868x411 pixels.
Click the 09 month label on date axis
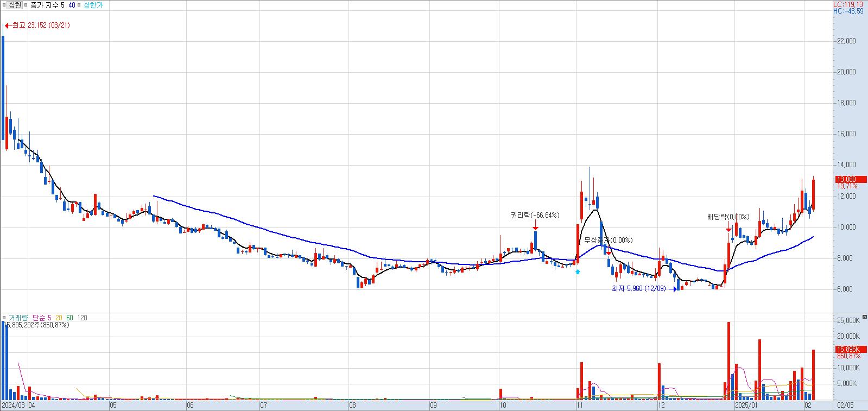[x=433, y=405]
